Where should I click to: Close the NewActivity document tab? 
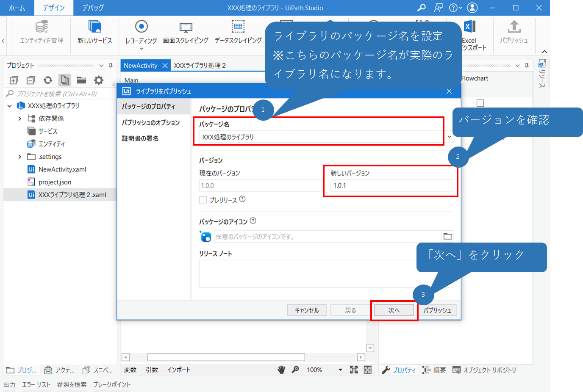click(165, 66)
